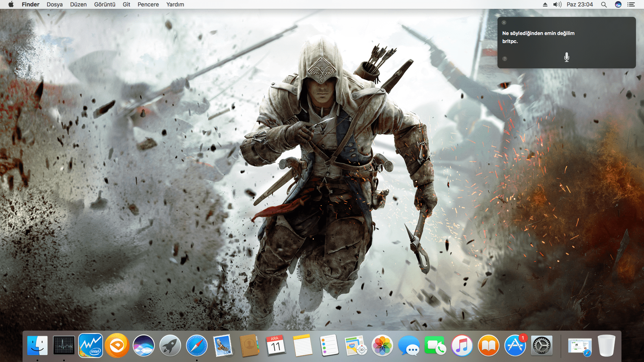Open iTunes from the dock
Image resolution: width=644 pixels, height=362 pixels.
click(x=462, y=346)
